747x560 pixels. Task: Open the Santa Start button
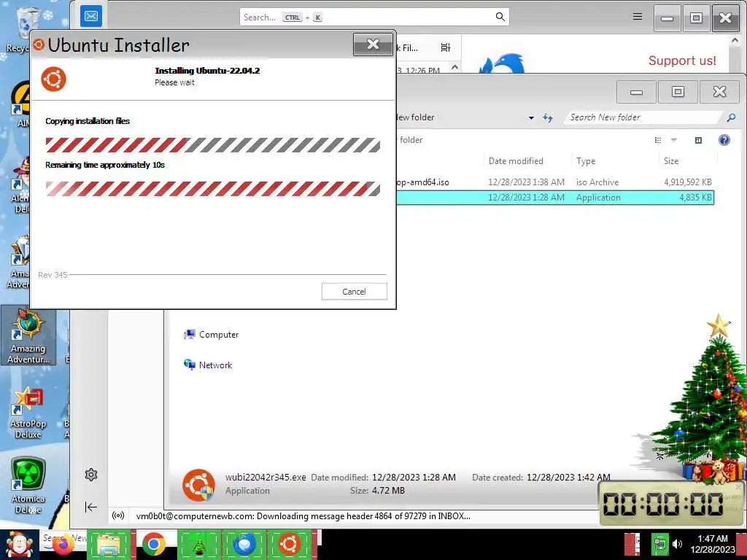[x=19, y=545]
